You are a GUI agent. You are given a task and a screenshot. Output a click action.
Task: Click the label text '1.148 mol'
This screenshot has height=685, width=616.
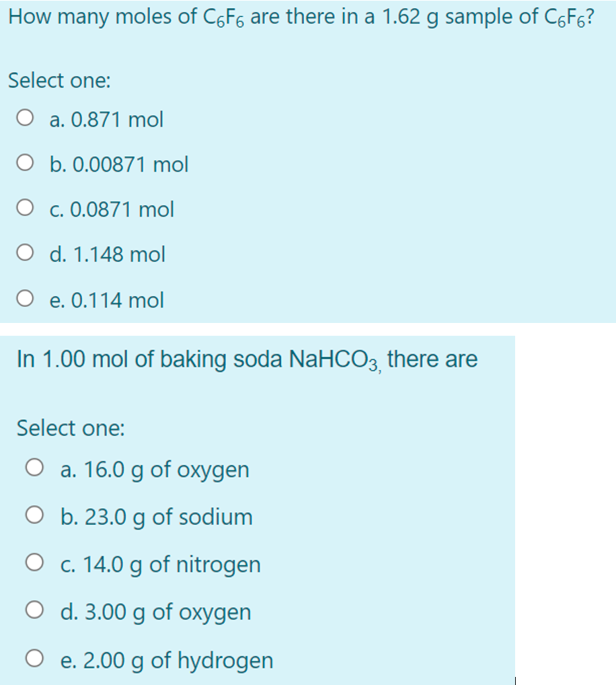[107, 254]
